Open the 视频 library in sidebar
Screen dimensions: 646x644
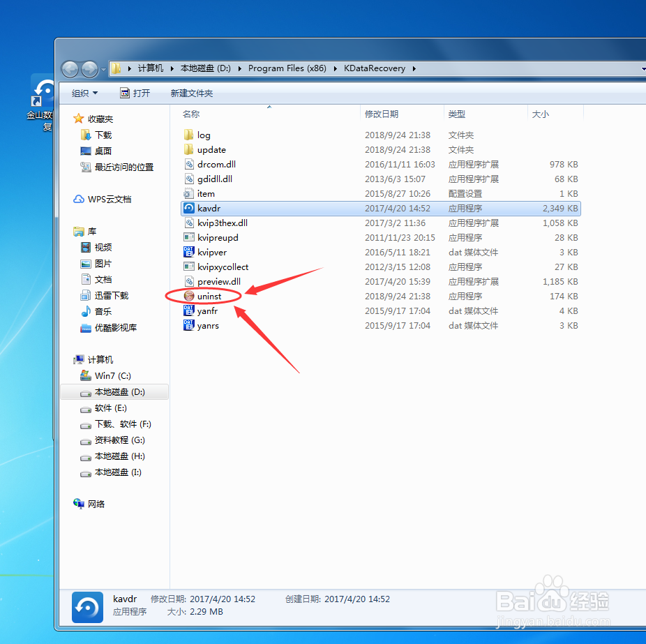tap(103, 247)
